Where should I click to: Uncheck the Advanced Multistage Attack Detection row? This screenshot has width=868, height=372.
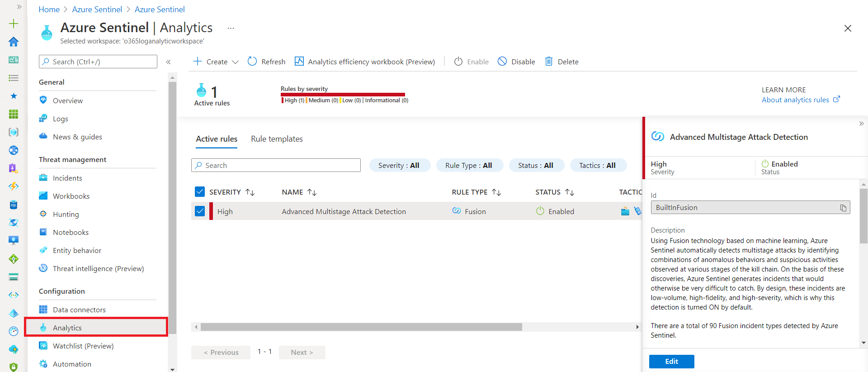(x=200, y=211)
